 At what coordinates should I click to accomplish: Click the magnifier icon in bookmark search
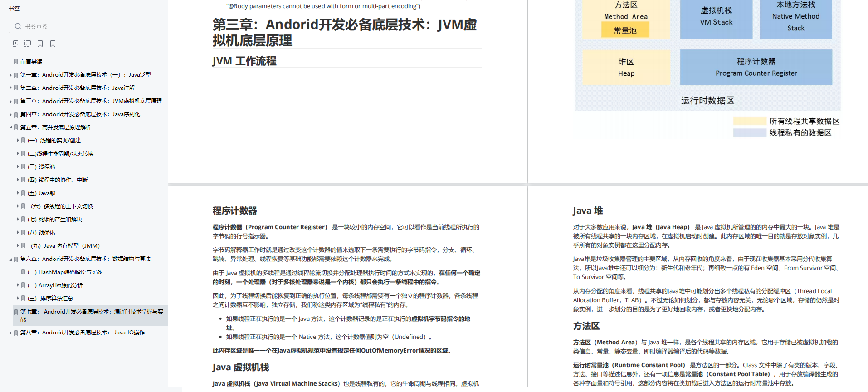click(x=18, y=26)
